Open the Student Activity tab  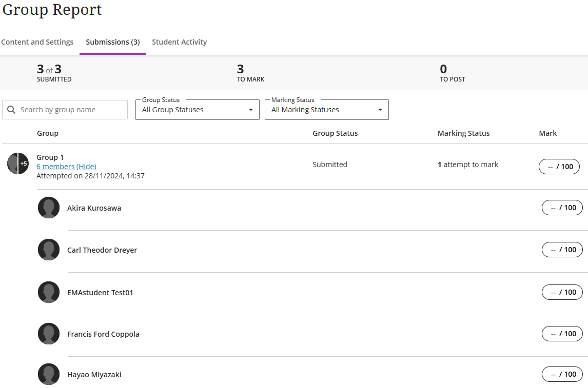[179, 42]
